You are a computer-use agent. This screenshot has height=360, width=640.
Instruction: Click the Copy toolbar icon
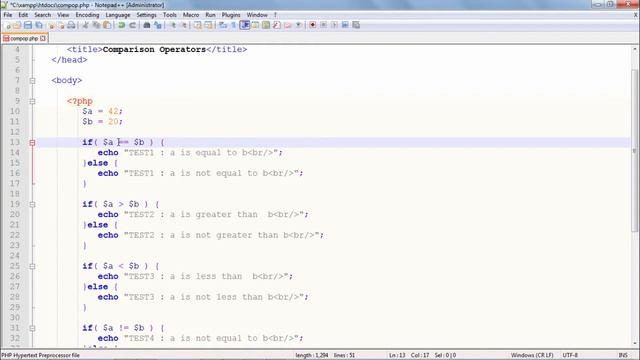coord(96,25)
